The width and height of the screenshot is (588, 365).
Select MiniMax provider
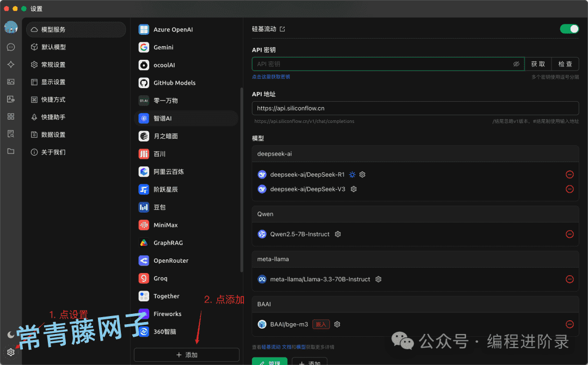coord(186,225)
